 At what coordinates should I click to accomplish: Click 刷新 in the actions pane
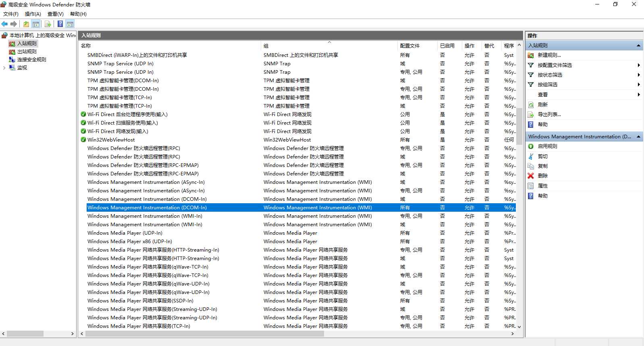[542, 105]
